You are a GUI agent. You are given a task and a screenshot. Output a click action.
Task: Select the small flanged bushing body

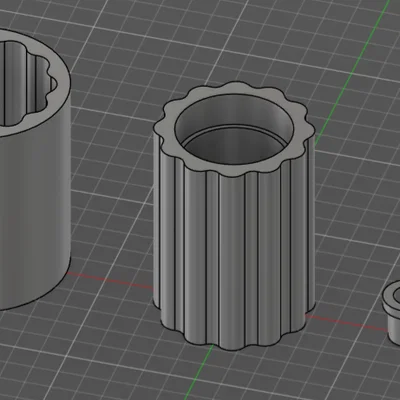(x=394, y=328)
